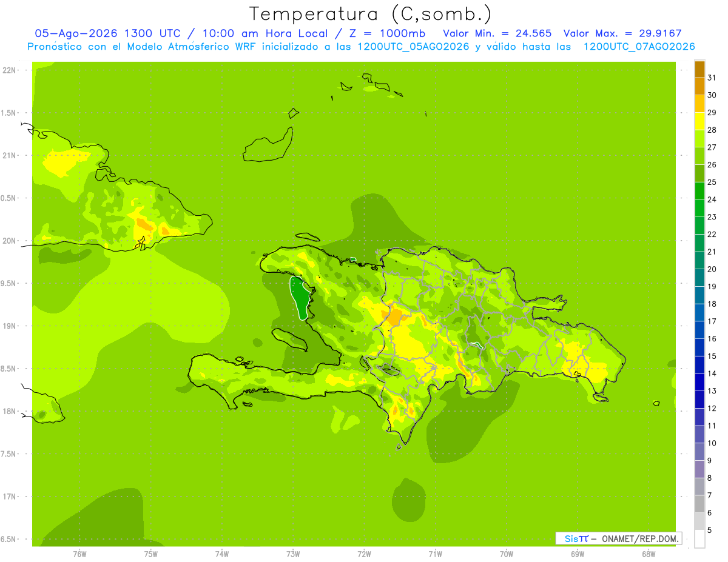Screen dimensions: 728x562
Task: Click the '17N' latitude label
Action: [9, 497]
